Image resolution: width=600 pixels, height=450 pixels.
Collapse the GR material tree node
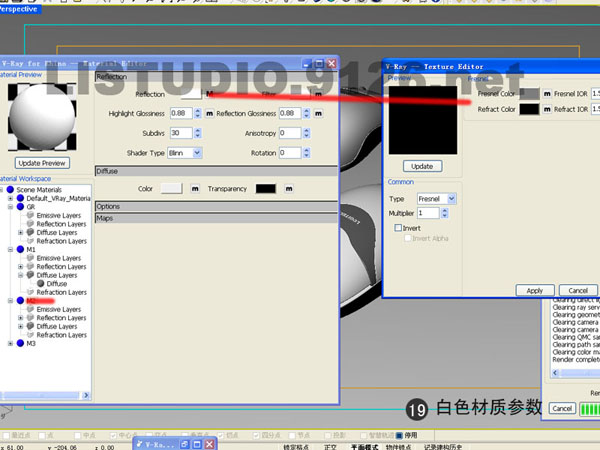click(10, 207)
